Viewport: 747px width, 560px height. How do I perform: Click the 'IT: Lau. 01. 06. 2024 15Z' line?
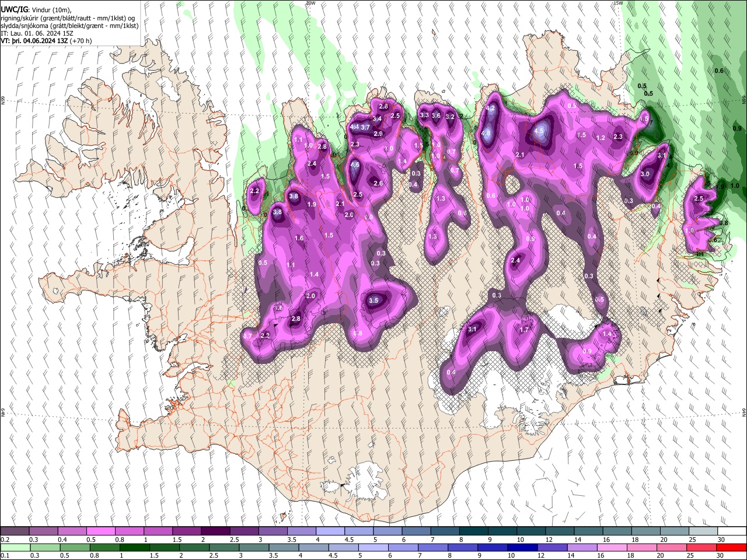tap(37, 33)
